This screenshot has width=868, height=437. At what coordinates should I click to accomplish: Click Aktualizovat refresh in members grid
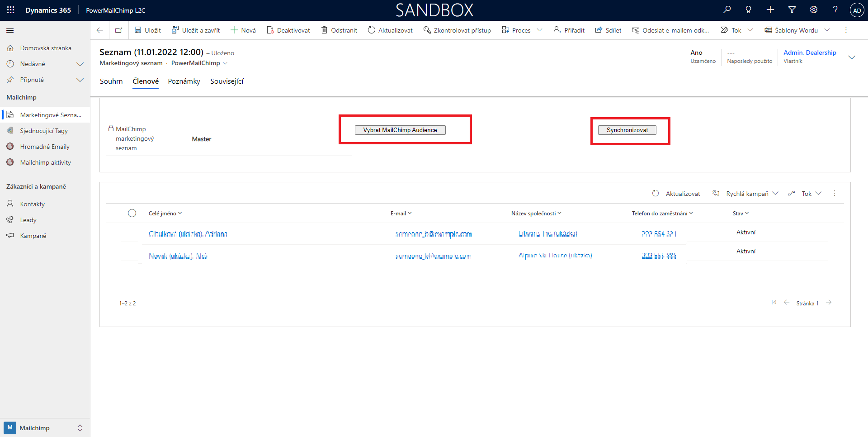click(676, 194)
